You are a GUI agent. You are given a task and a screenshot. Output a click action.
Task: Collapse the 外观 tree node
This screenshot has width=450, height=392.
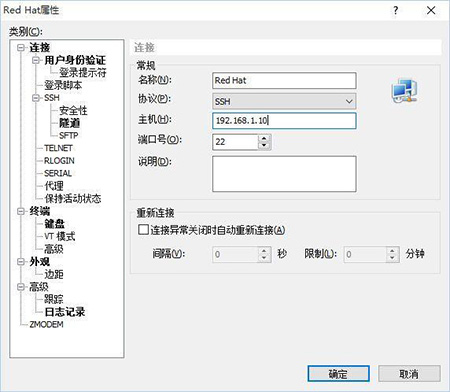(21, 262)
